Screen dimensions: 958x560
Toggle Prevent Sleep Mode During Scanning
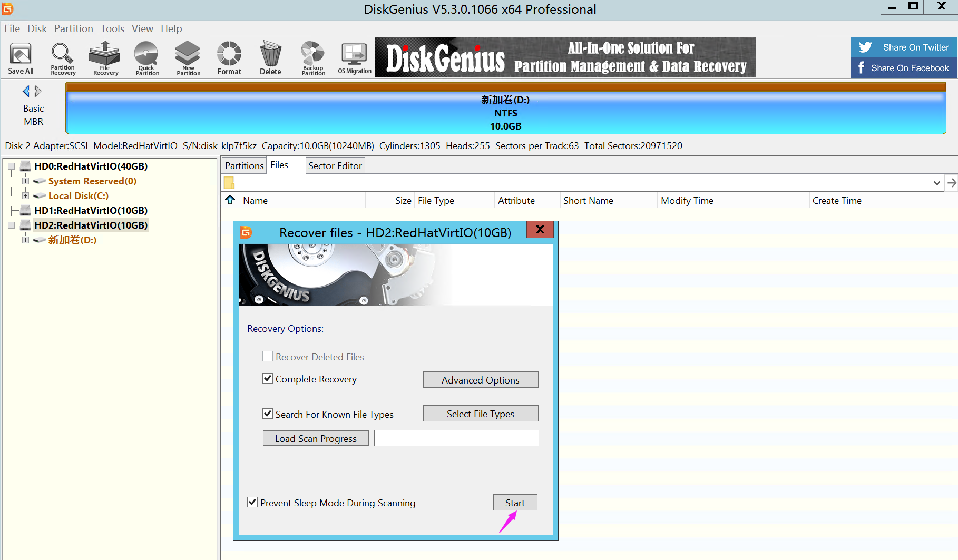click(252, 503)
